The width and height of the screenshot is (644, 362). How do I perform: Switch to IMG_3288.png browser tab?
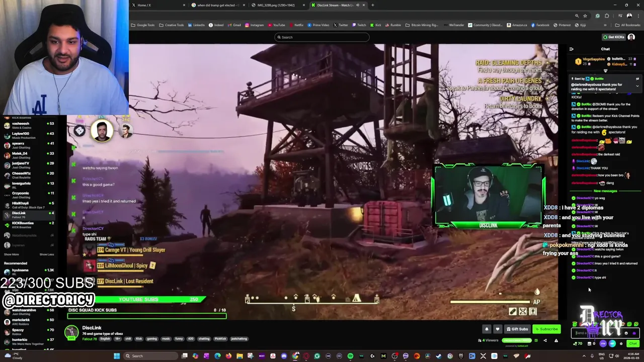click(278, 5)
